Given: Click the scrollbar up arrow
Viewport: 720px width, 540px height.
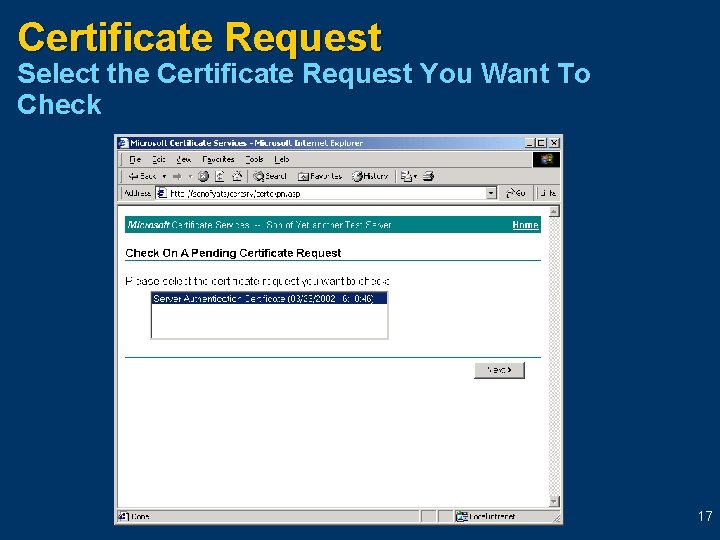Looking at the screenshot, I should tap(554, 211).
